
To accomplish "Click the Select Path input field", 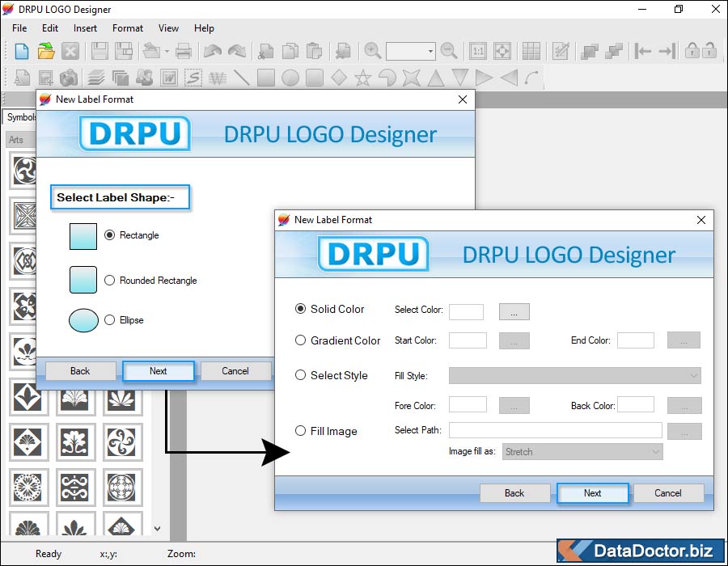I will tap(555, 430).
